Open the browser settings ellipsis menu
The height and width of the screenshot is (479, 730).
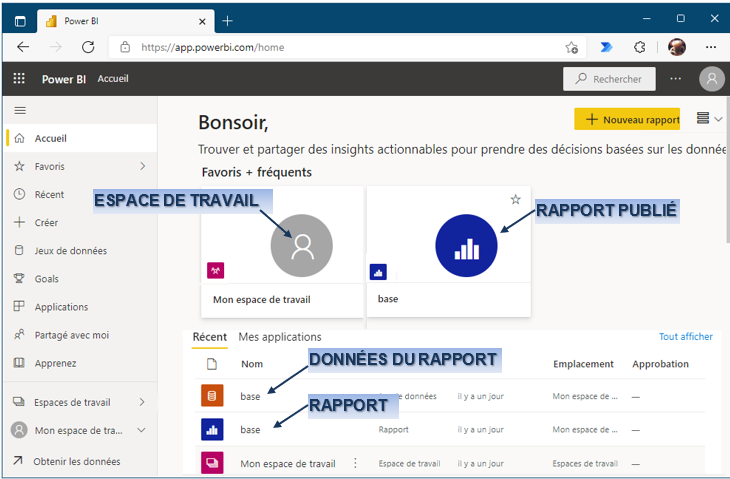tap(710, 47)
